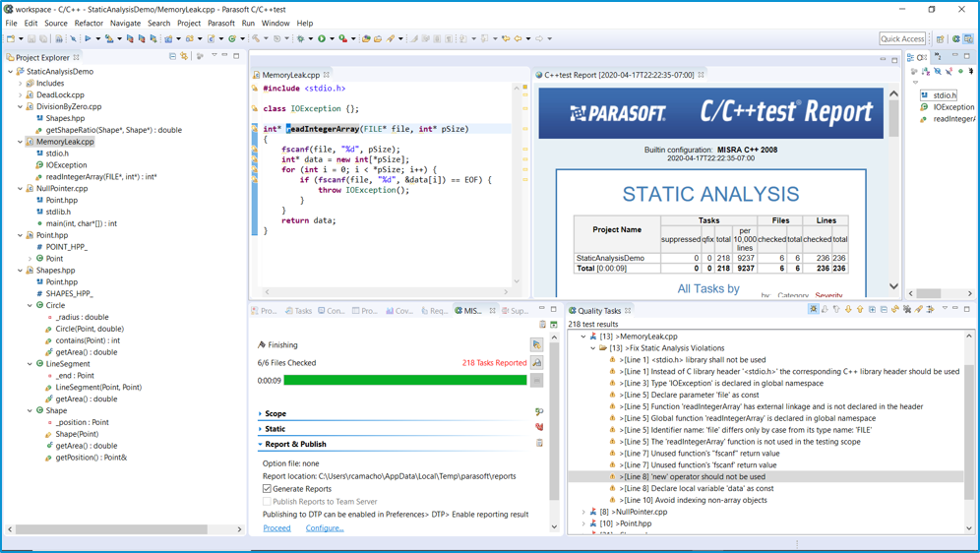Select "[Line 8] 'new' operator should not be used"
The height and width of the screenshot is (553, 980).
[x=693, y=477]
